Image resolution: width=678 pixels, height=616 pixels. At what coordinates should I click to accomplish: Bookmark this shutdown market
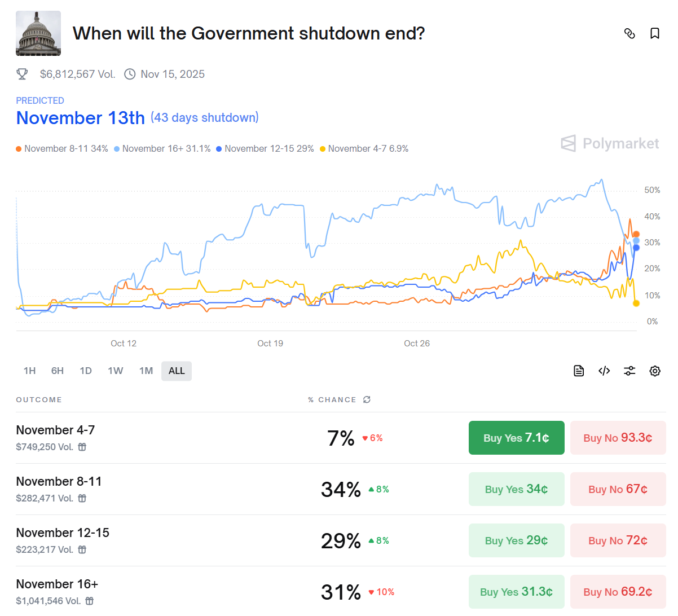[655, 34]
